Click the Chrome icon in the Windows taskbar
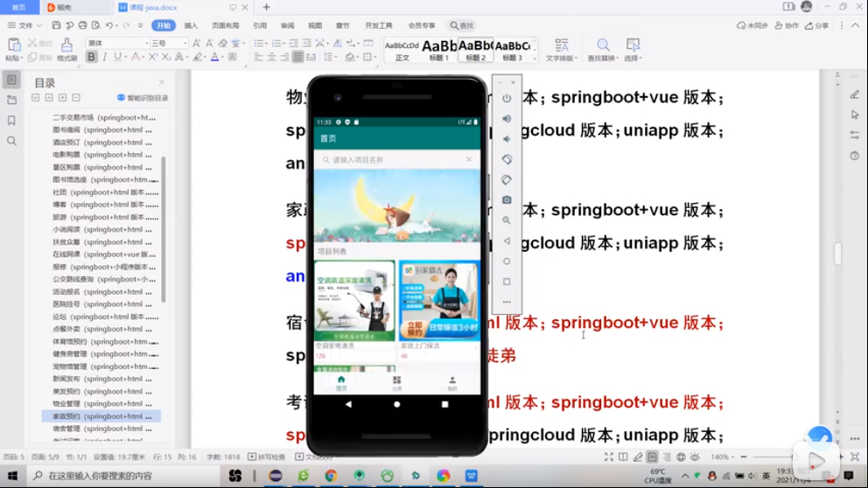Screen dimensions: 868x488 [331, 476]
